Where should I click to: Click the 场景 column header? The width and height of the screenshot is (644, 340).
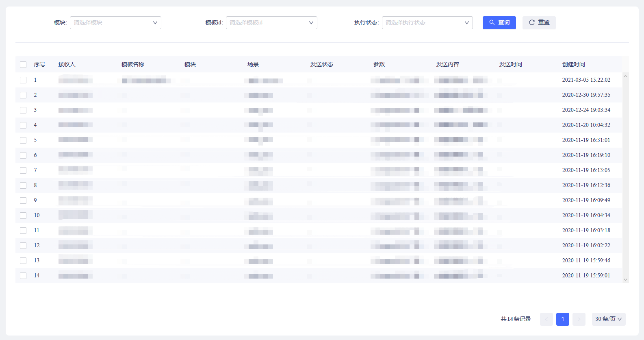[x=253, y=64]
